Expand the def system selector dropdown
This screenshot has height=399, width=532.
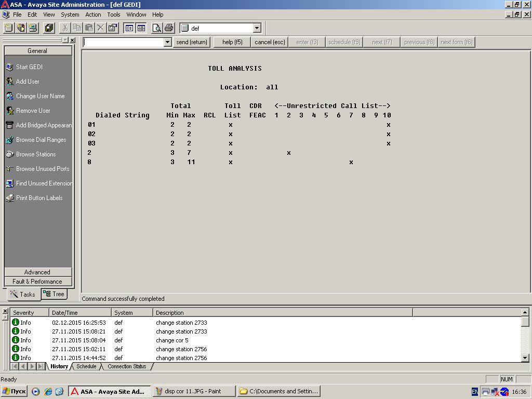pyautogui.click(x=257, y=28)
